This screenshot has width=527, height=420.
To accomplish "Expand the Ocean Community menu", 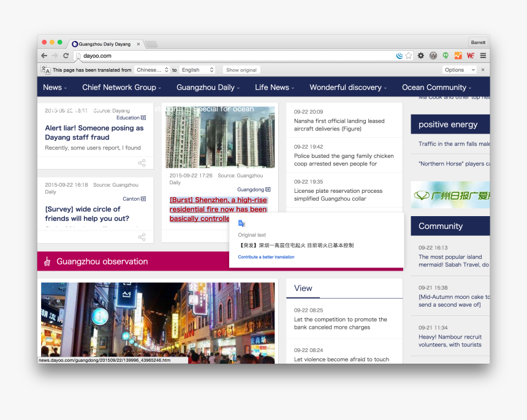I will 436,88.
